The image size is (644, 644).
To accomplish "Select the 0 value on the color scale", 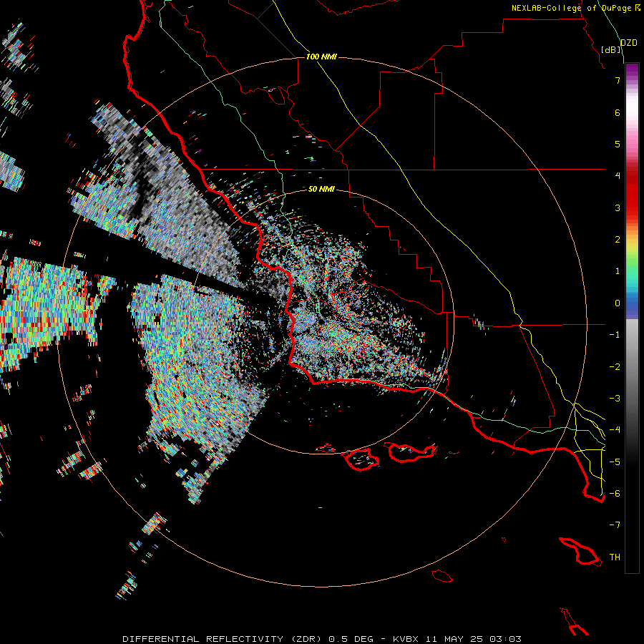I will click(x=618, y=303).
